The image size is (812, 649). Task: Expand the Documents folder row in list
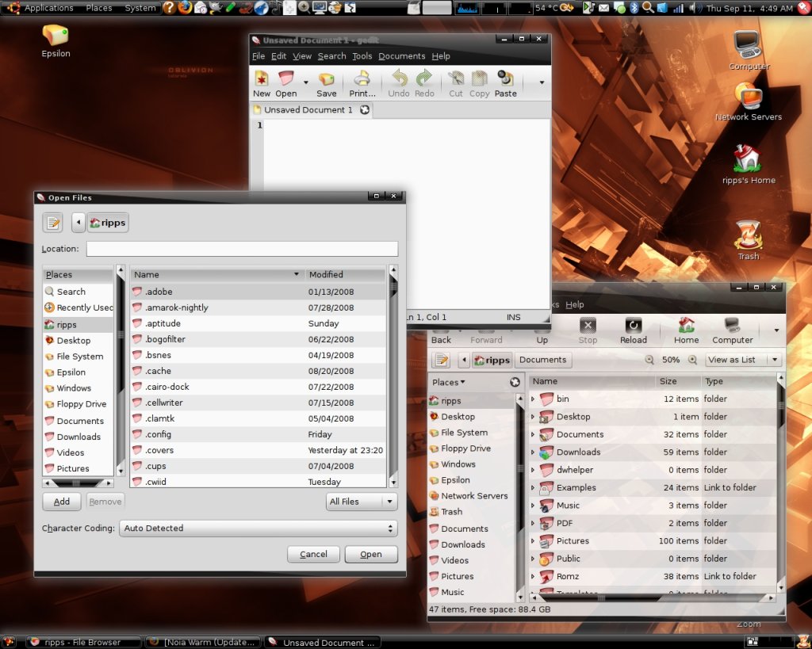point(533,434)
